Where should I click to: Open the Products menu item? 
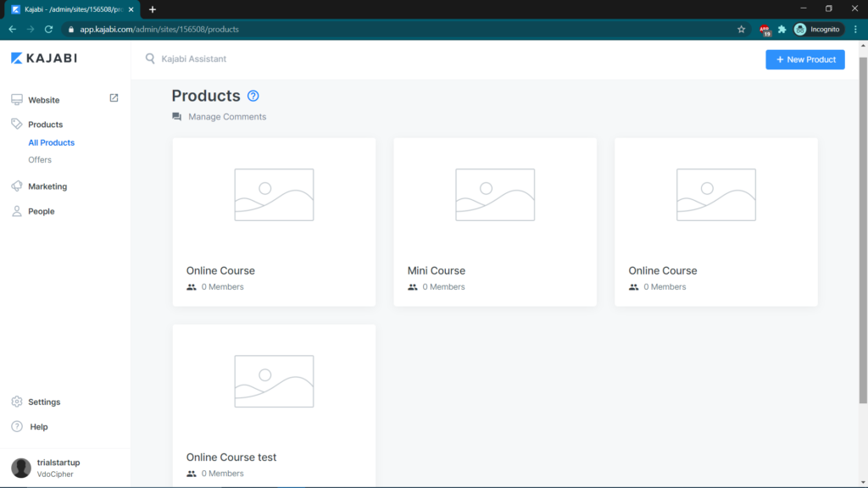point(46,125)
